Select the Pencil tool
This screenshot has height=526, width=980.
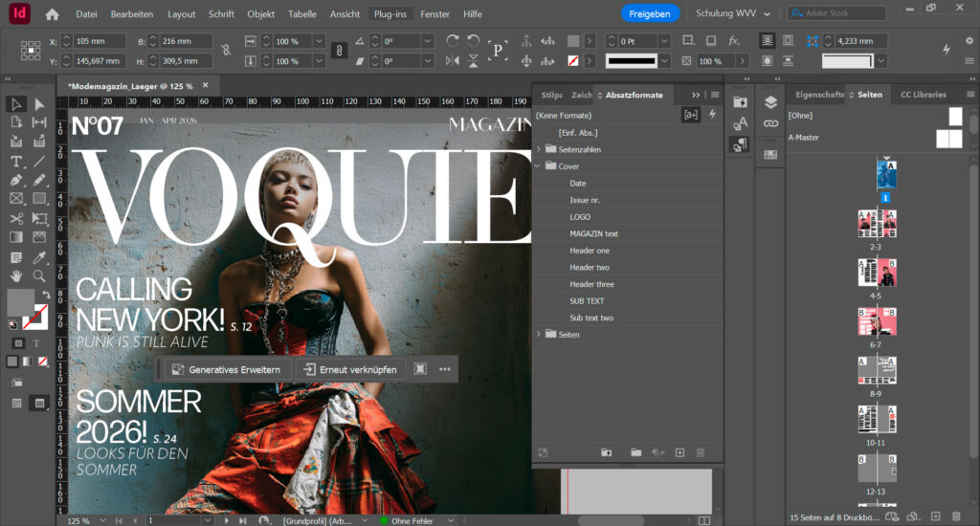[39, 181]
